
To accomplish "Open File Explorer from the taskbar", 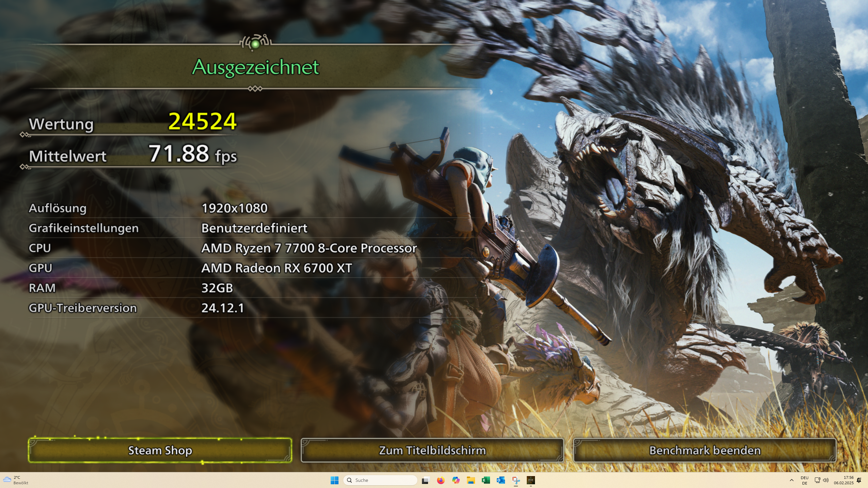I will [x=471, y=480].
